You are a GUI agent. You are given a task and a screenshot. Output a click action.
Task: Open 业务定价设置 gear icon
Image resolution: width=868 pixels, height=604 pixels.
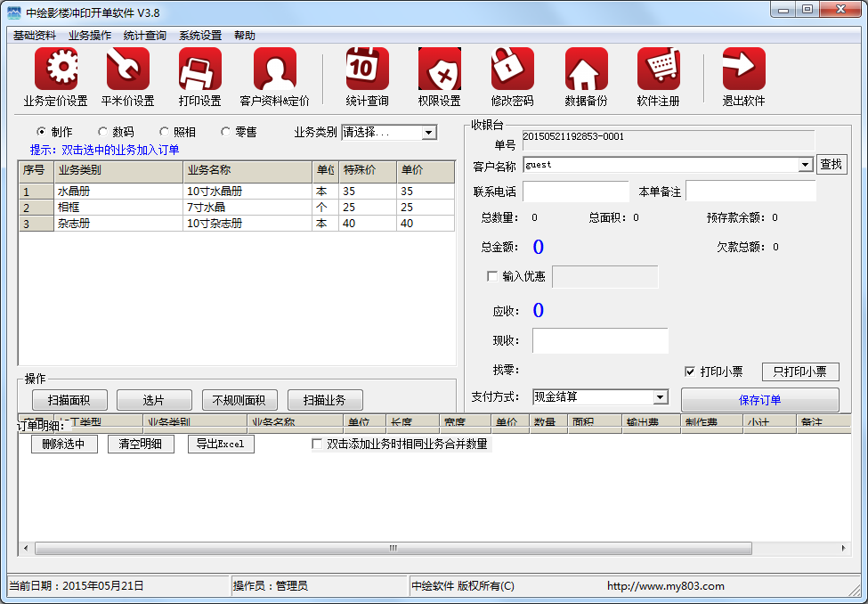[x=56, y=69]
